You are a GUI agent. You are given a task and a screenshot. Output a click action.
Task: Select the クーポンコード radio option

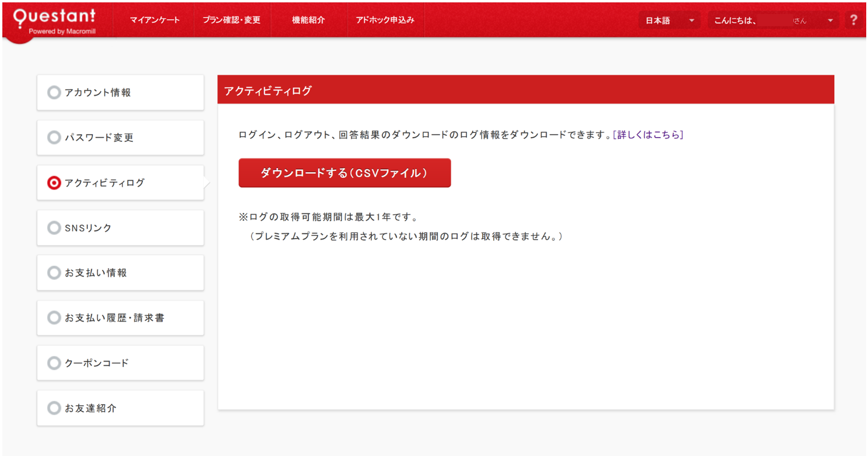click(x=120, y=362)
